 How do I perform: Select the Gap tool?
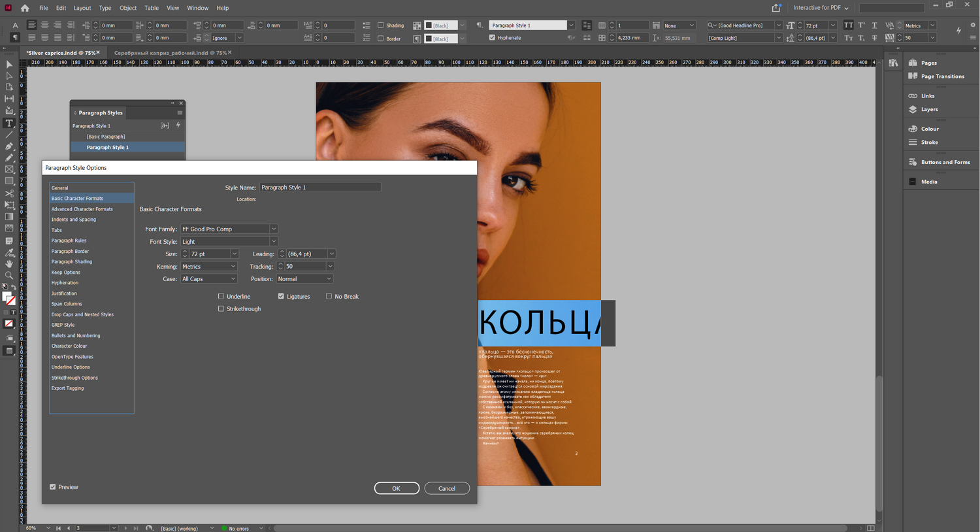point(9,99)
